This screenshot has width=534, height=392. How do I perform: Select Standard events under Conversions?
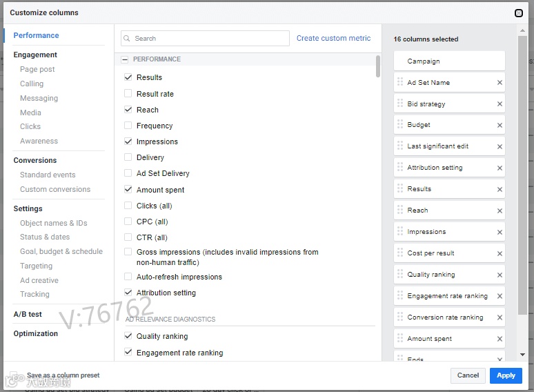(x=48, y=175)
